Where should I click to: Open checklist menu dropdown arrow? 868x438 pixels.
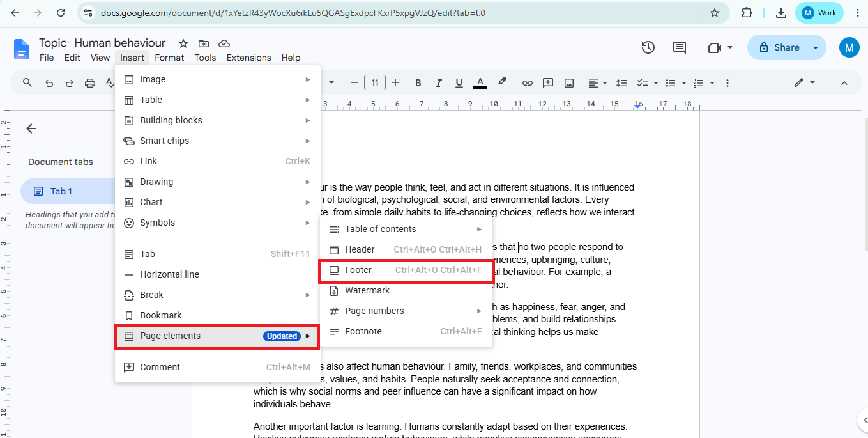click(656, 82)
